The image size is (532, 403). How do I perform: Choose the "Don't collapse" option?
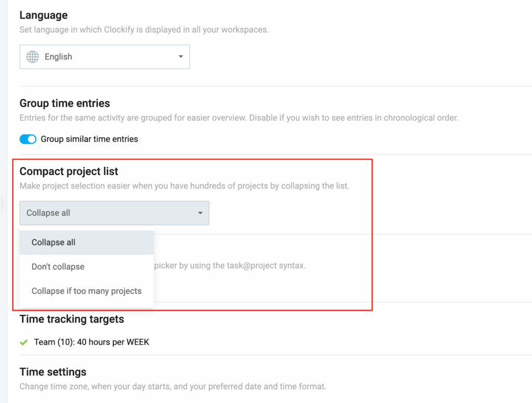point(58,267)
